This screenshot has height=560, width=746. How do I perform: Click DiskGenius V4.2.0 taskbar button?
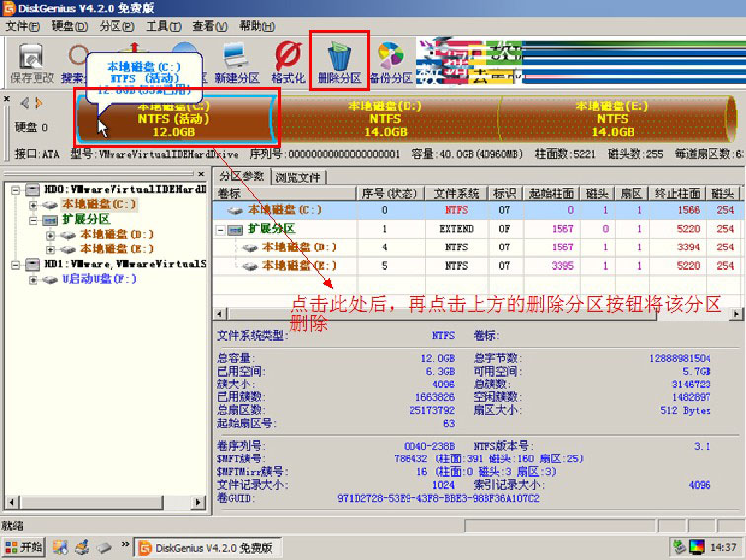point(207,548)
